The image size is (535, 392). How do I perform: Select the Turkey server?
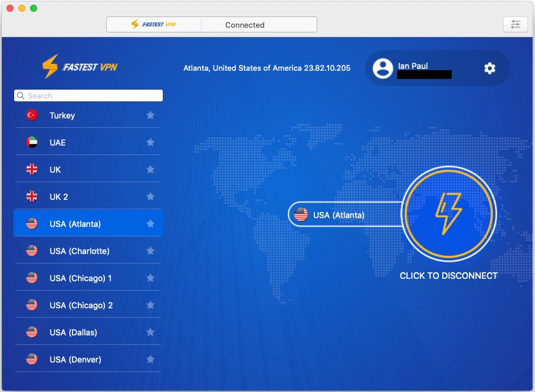point(88,115)
